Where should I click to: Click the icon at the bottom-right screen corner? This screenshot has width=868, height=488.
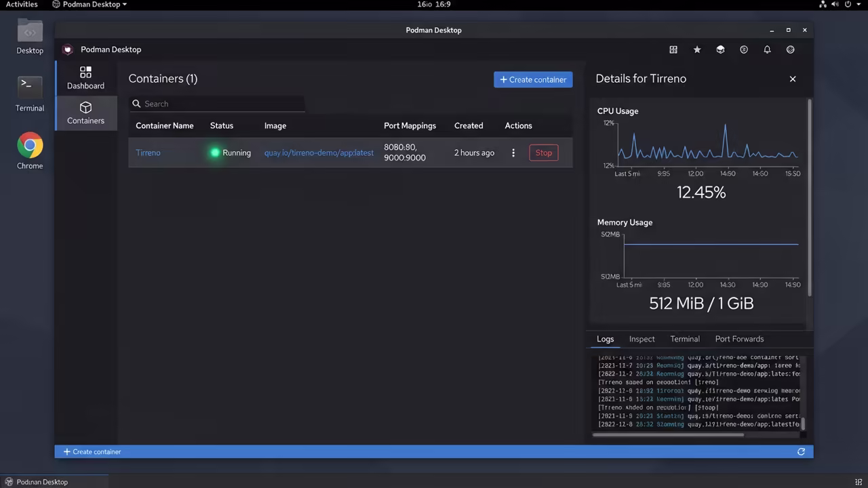point(859,482)
